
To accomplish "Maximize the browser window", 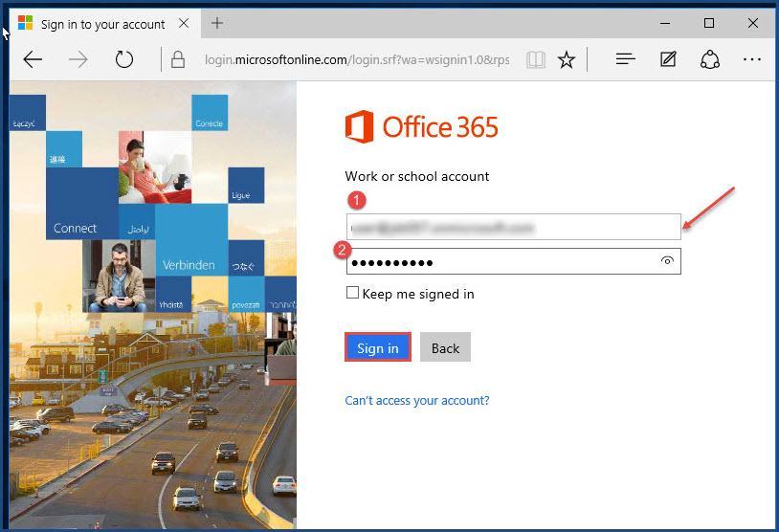I will (x=709, y=23).
